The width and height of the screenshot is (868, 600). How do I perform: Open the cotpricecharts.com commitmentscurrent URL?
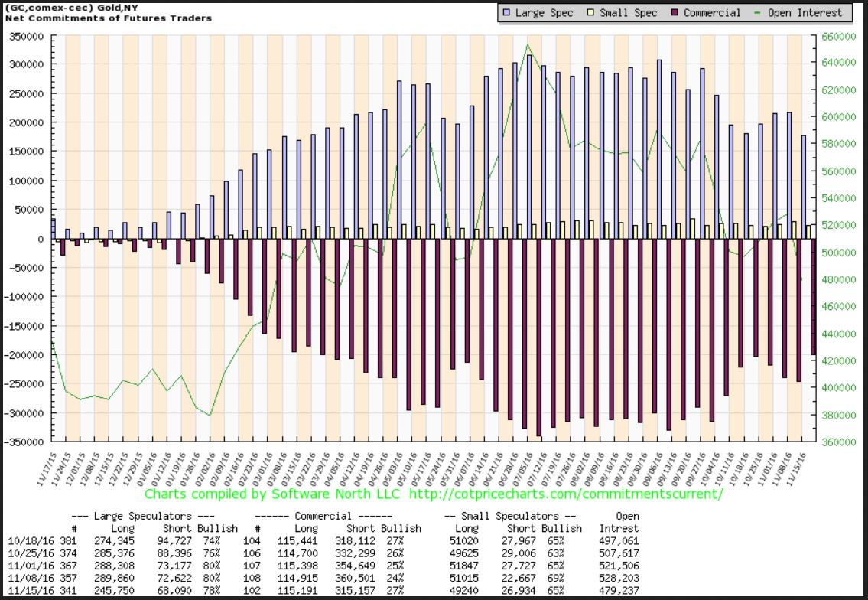coord(566,494)
